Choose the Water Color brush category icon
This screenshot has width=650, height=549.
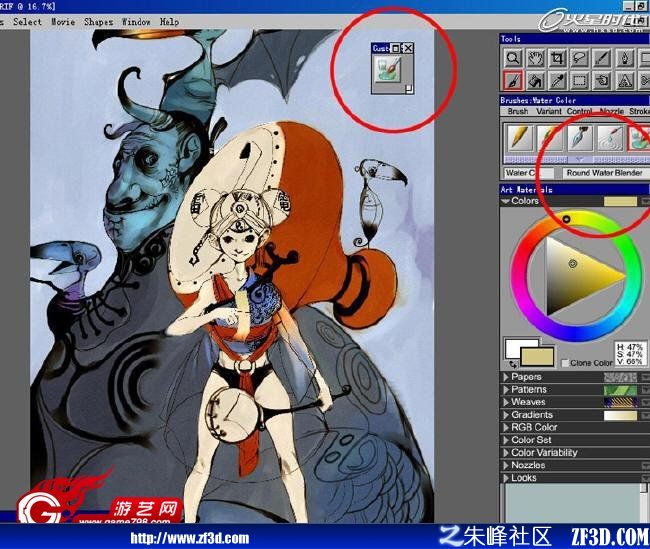point(639,137)
